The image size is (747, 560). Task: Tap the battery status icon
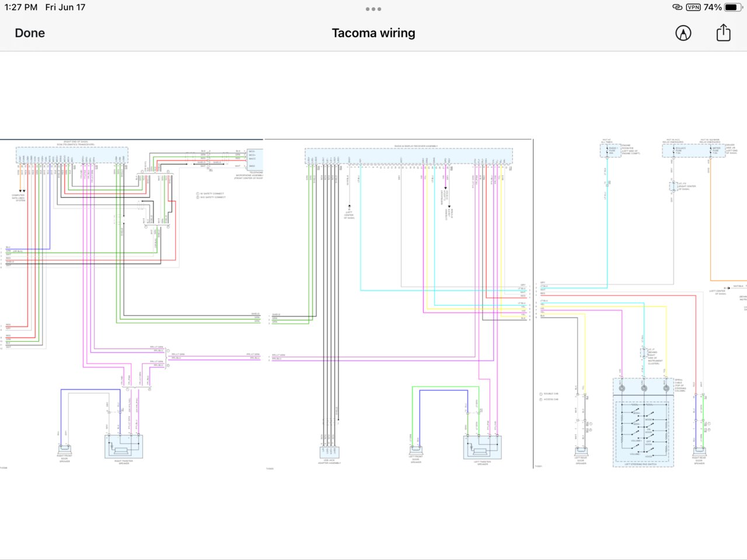(x=734, y=7)
